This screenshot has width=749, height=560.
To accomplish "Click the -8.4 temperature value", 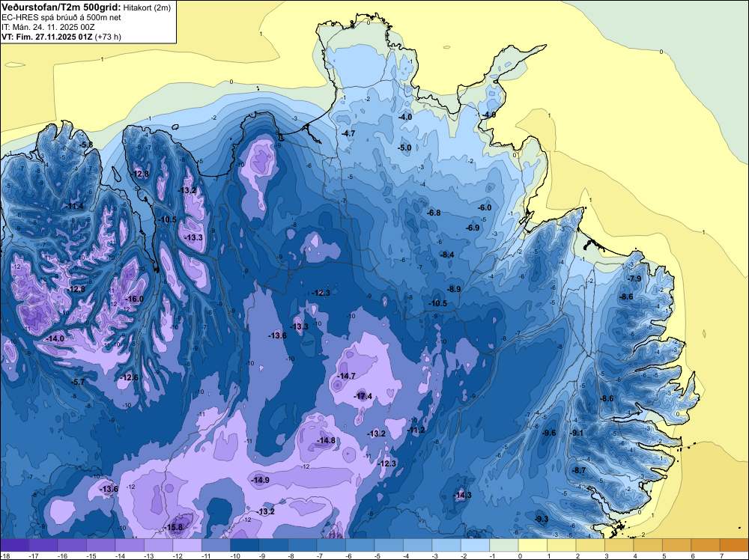I will [x=448, y=255].
